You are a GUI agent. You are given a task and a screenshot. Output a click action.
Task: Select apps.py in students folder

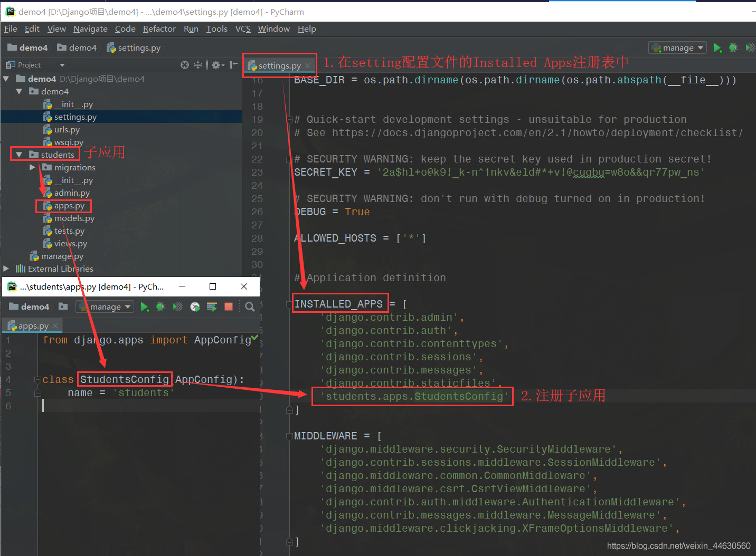(69, 205)
